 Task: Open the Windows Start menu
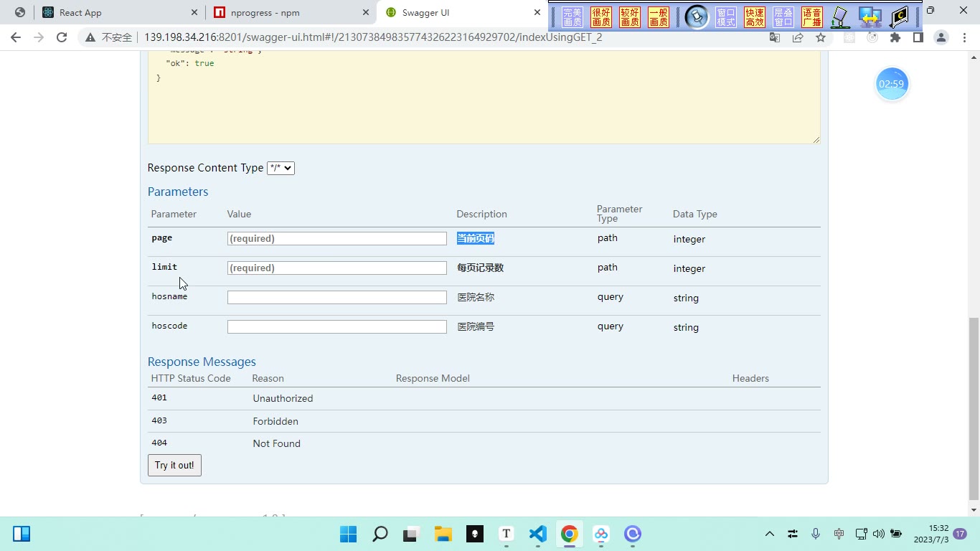coord(349,534)
